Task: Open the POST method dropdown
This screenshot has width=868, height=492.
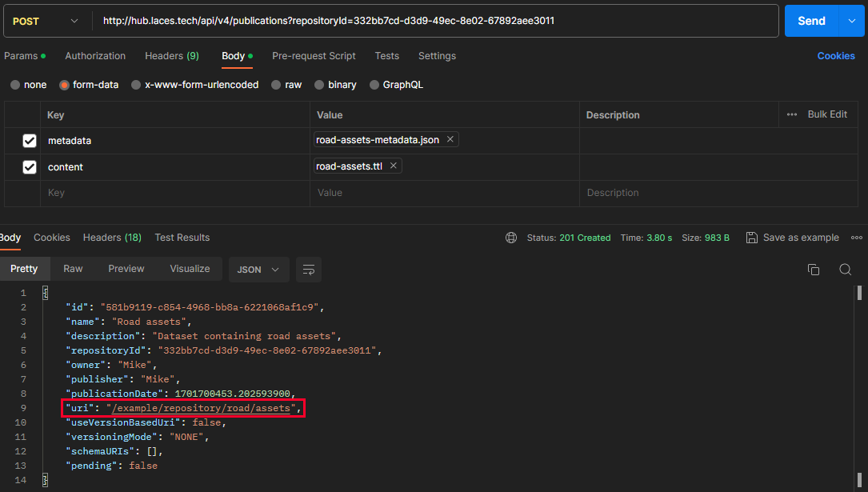Action: tap(46, 21)
